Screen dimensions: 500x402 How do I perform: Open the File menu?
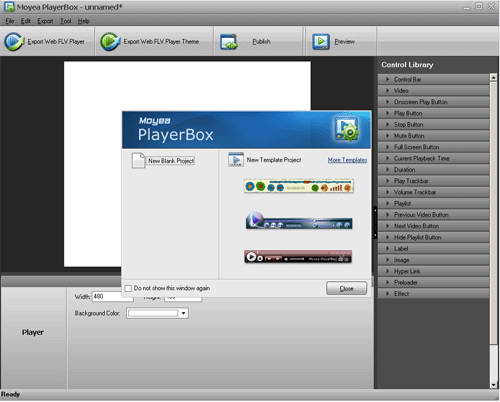coord(10,21)
